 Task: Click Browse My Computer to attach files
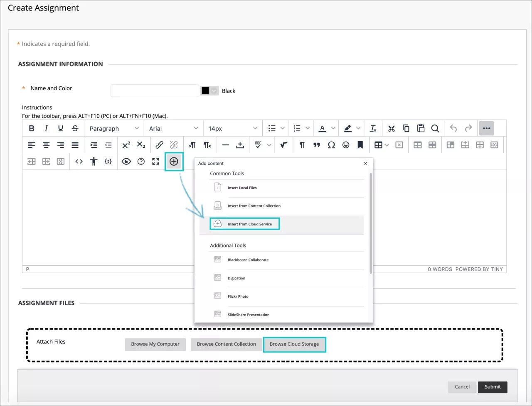pos(155,344)
